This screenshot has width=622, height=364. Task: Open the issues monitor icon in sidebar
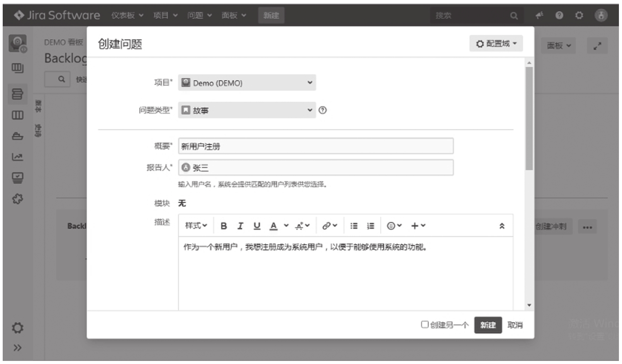point(17,178)
